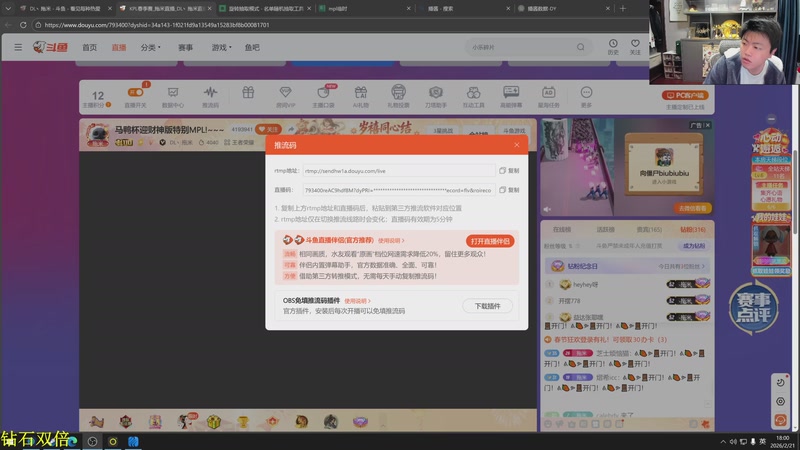Click 关注 button on stream title
800x450 pixels.
268,130
